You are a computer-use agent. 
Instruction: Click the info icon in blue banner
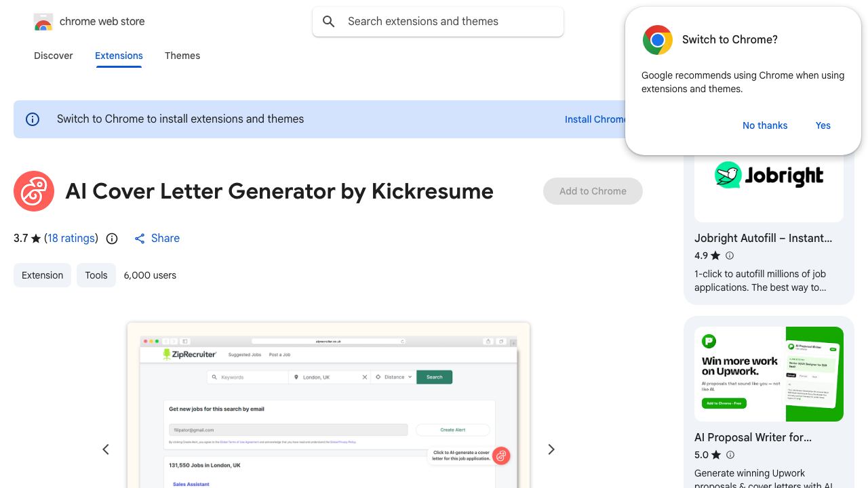33,119
